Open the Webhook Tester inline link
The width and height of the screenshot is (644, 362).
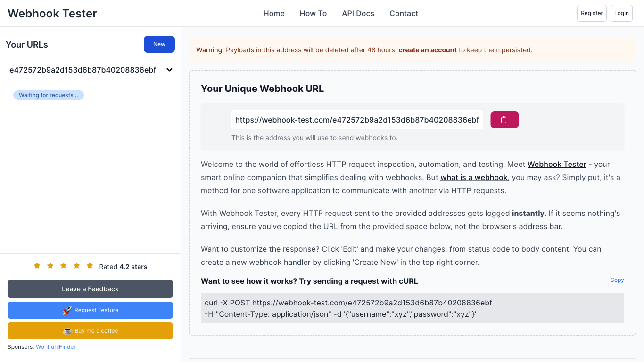557,164
